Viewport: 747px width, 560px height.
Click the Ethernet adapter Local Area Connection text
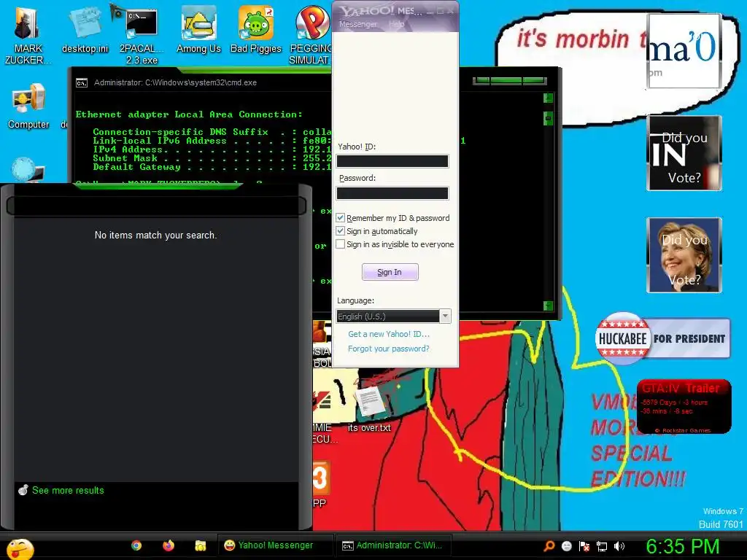(x=189, y=114)
